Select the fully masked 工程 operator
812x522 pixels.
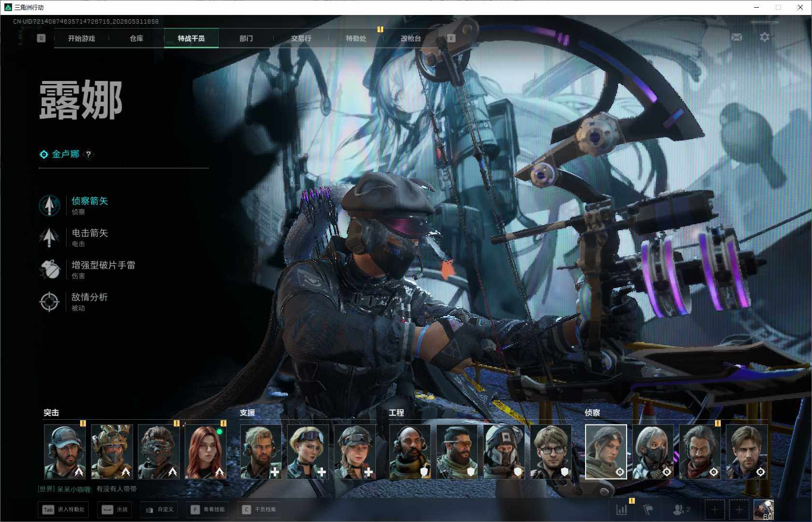click(504, 452)
